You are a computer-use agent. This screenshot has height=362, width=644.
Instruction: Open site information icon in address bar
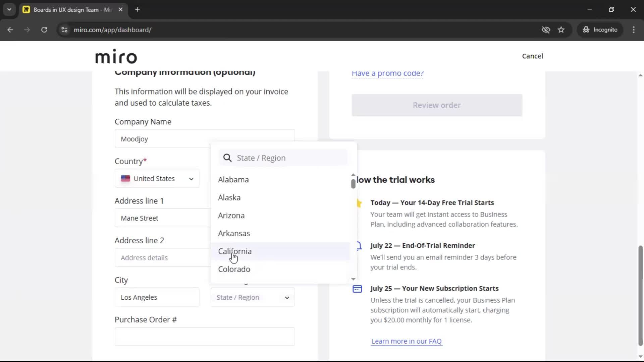tap(64, 30)
